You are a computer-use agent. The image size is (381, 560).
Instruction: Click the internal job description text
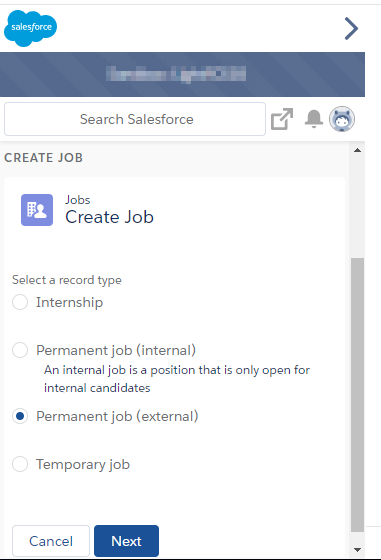click(177, 379)
